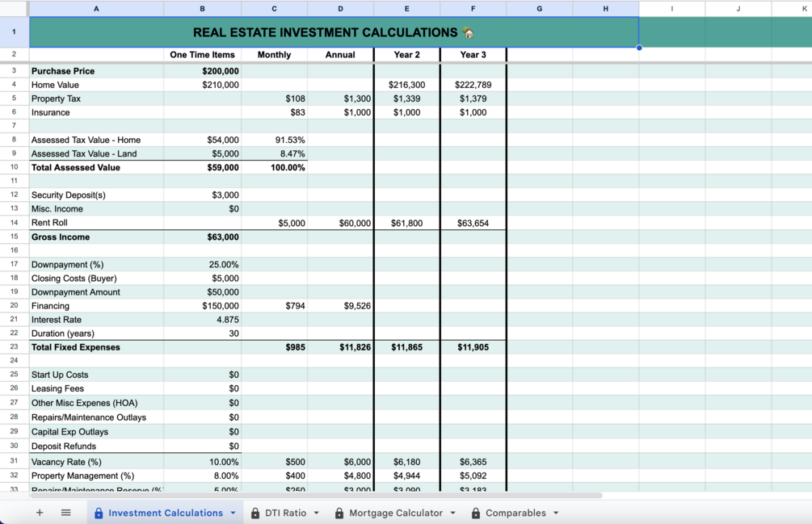Select Security Deposit(s) $3,000 cell
The height and width of the screenshot is (524, 812).
click(x=203, y=195)
